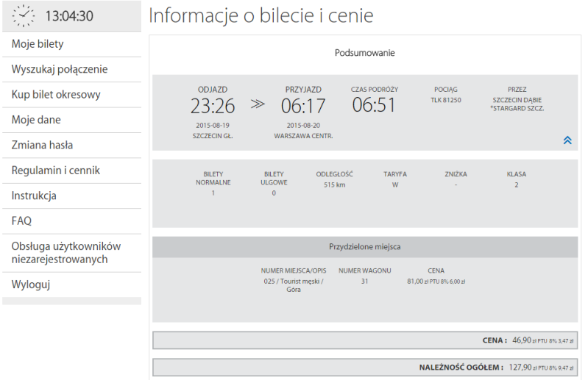Click the CENA 46,90 zł row
Screen dimensions: 588x380
(365, 340)
